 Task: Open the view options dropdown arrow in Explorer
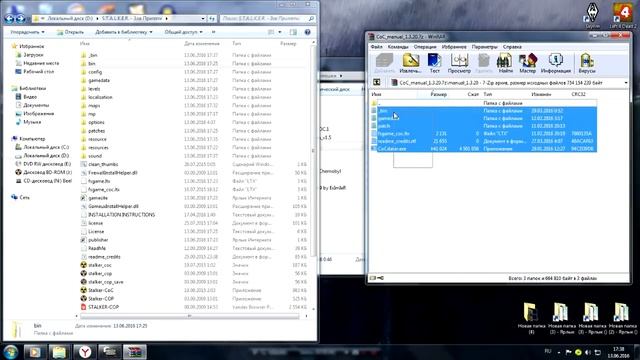(280, 32)
